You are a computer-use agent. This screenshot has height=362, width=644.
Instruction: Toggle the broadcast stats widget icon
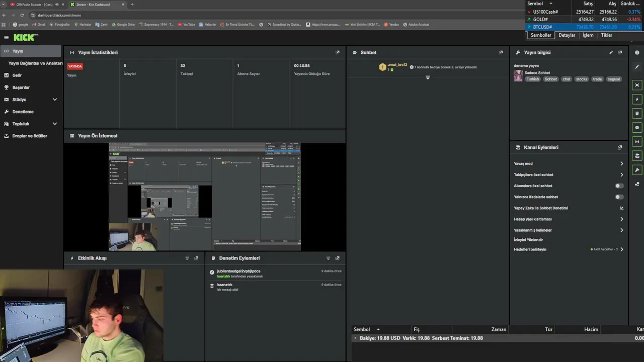[637, 141]
